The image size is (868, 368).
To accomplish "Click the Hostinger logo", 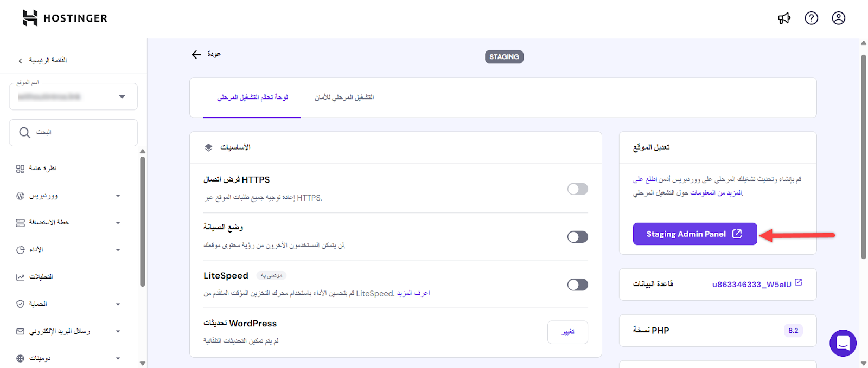I will tap(65, 18).
